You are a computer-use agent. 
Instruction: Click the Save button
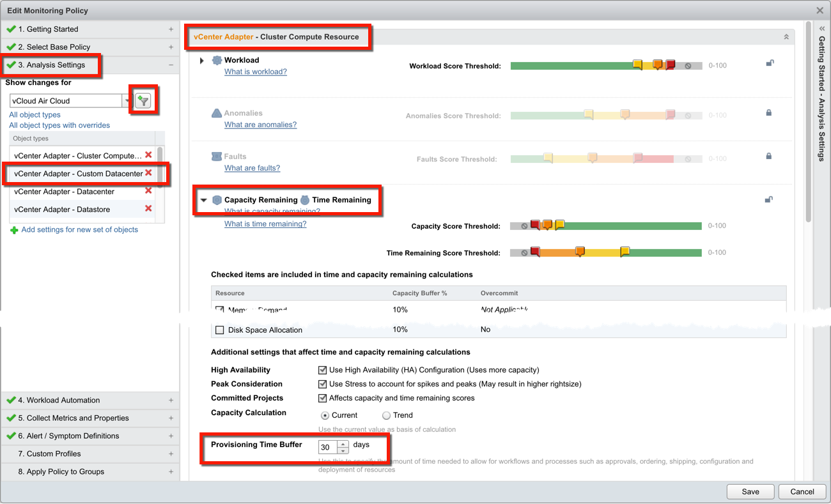click(750, 491)
